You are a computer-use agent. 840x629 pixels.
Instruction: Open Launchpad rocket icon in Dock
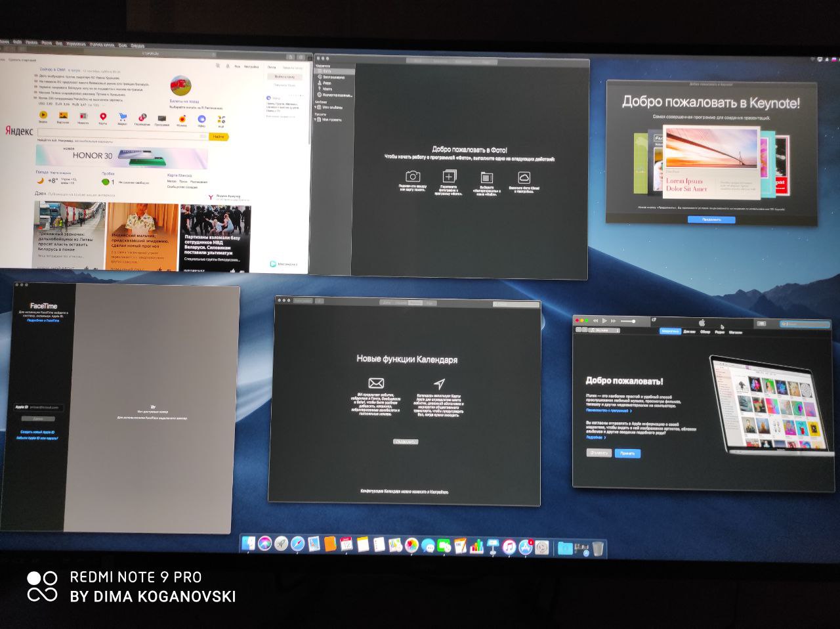[x=281, y=544]
